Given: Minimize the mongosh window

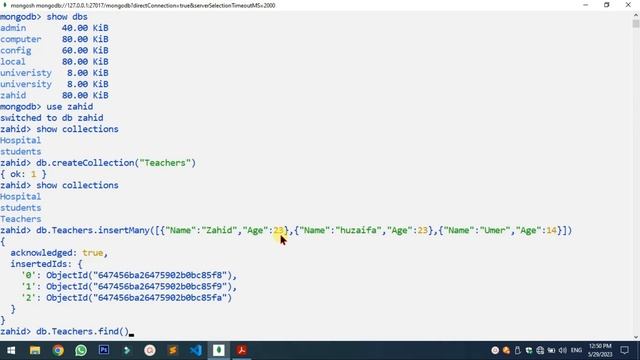Looking at the screenshot, I should [586, 5].
